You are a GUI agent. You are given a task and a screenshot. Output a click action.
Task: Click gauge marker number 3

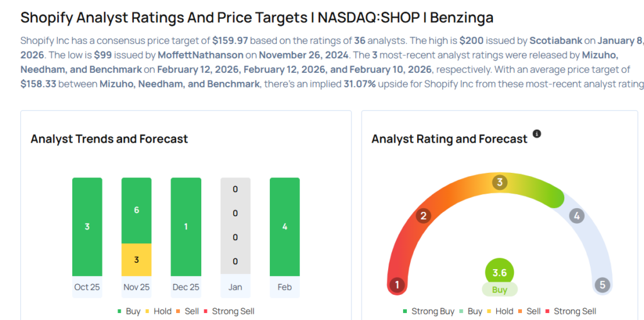point(500,183)
